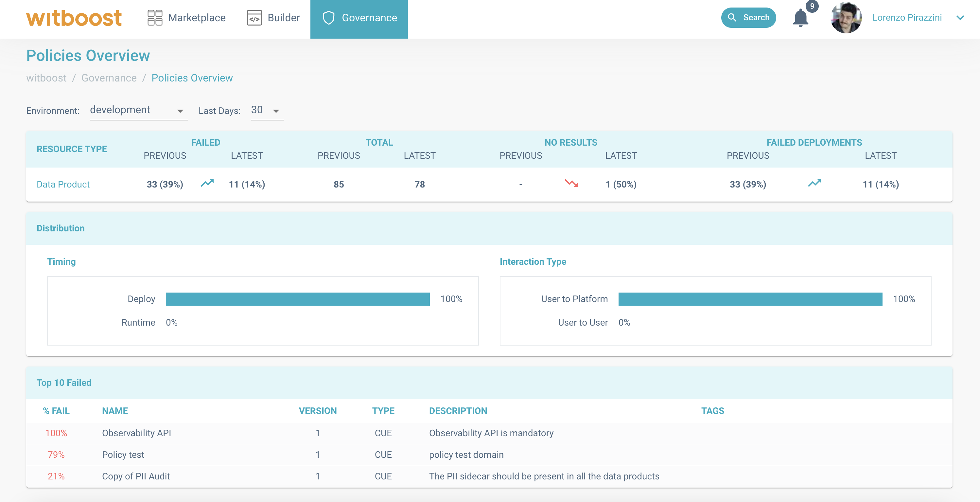Click the Marketplace grid icon
Viewport: 980px width, 502px height.
tap(155, 18)
